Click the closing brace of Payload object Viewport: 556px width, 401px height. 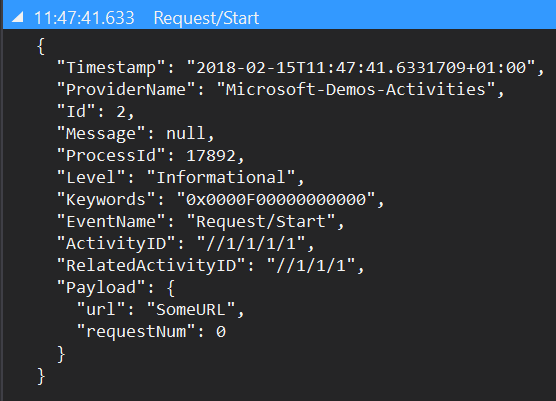pos(61,354)
